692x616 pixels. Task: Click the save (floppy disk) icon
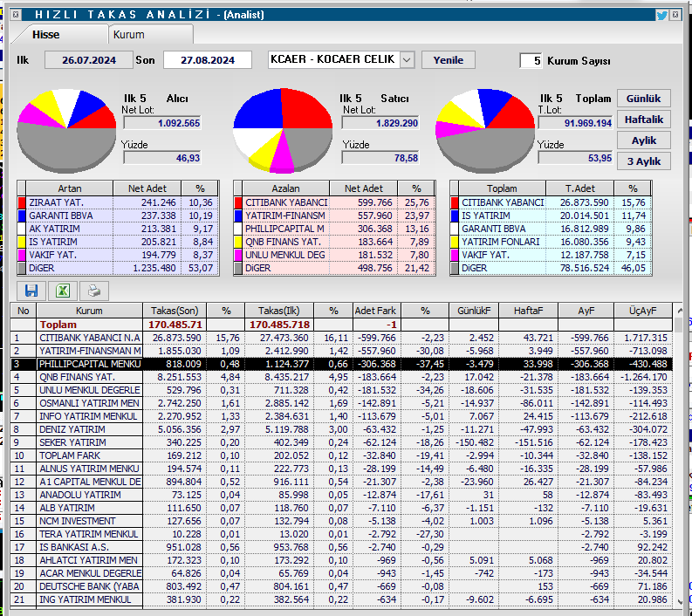31,291
